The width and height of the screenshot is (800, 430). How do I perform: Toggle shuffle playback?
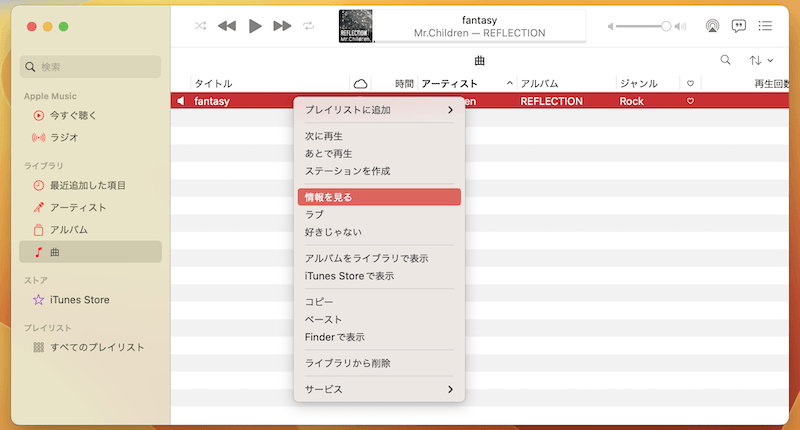201,26
